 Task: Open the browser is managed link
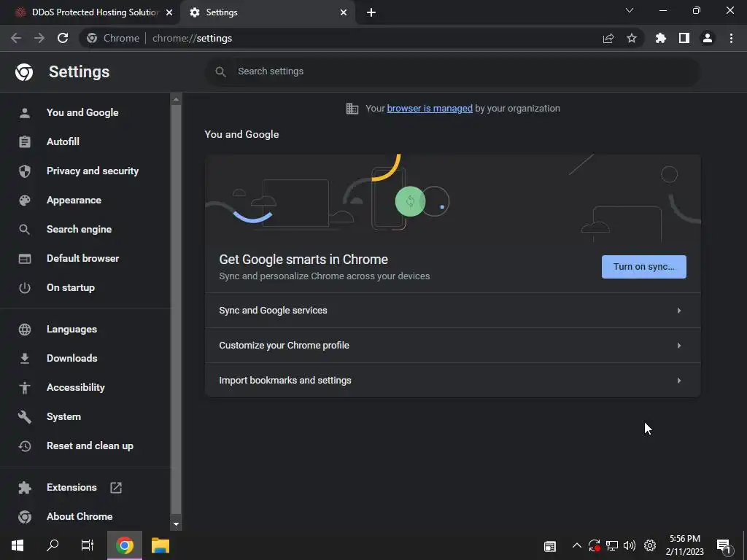(430, 109)
